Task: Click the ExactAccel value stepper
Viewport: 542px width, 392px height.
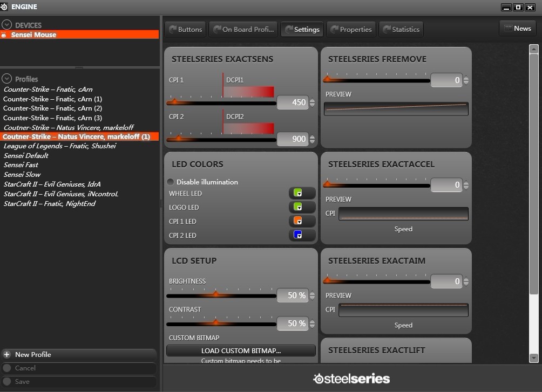Action: [466, 185]
